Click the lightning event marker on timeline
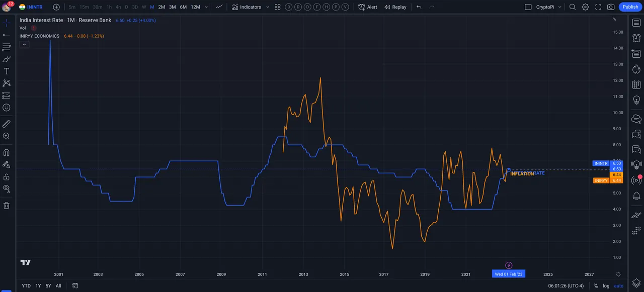 click(x=509, y=265)
